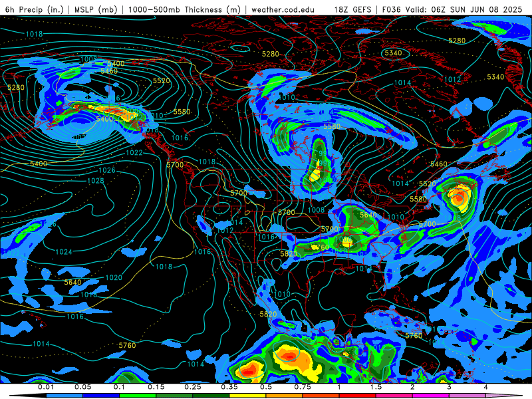Viewport: 532px width, 399px height.
Task: Click the 4 value on the precipitation scale
Action: coord(486,387)
